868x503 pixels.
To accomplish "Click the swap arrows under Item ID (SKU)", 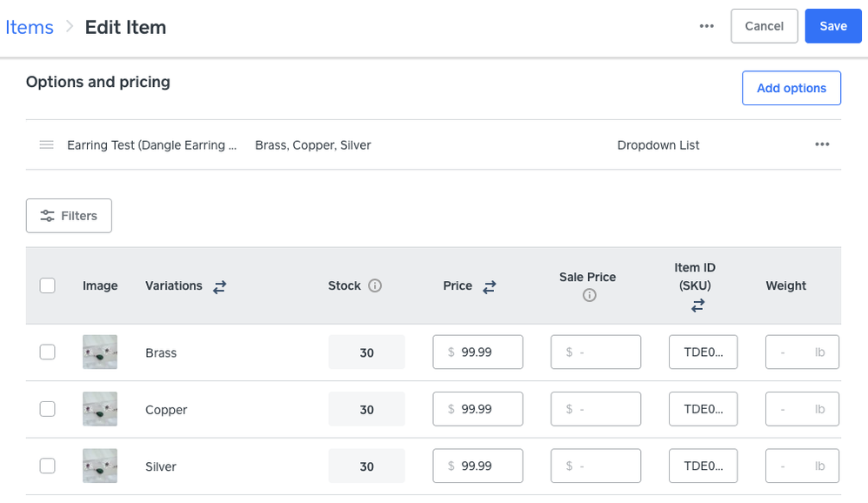I will click(698, 305).
